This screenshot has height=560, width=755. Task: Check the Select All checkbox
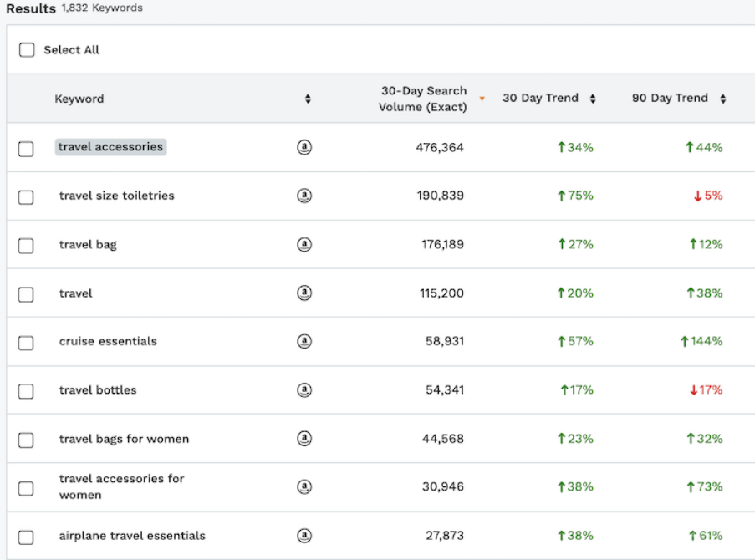[x=27, y=50]
